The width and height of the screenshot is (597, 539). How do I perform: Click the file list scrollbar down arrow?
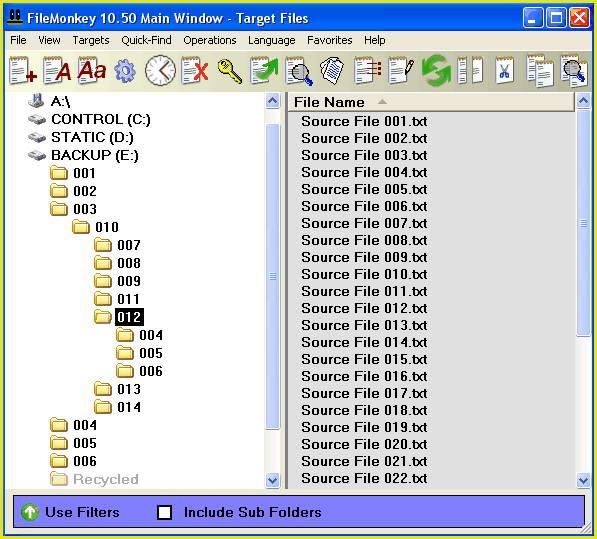point(583,480)
